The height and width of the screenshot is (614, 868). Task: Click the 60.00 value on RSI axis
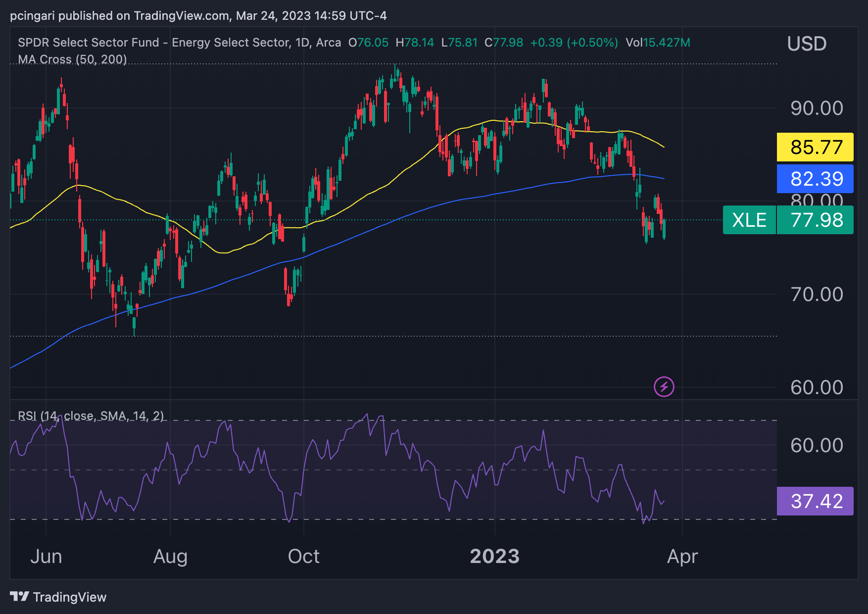click(817, 445)
